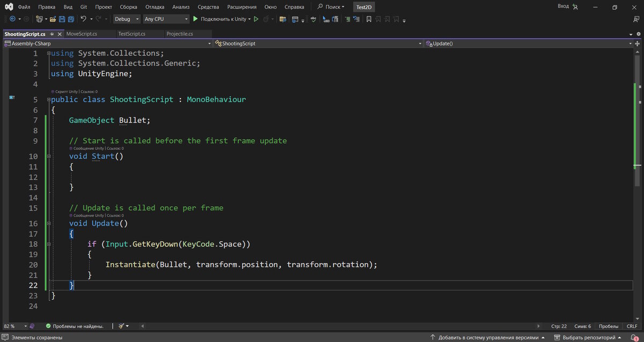Click the feedback icon at top right
The image size is (644, 342).
tap(635, 19)
